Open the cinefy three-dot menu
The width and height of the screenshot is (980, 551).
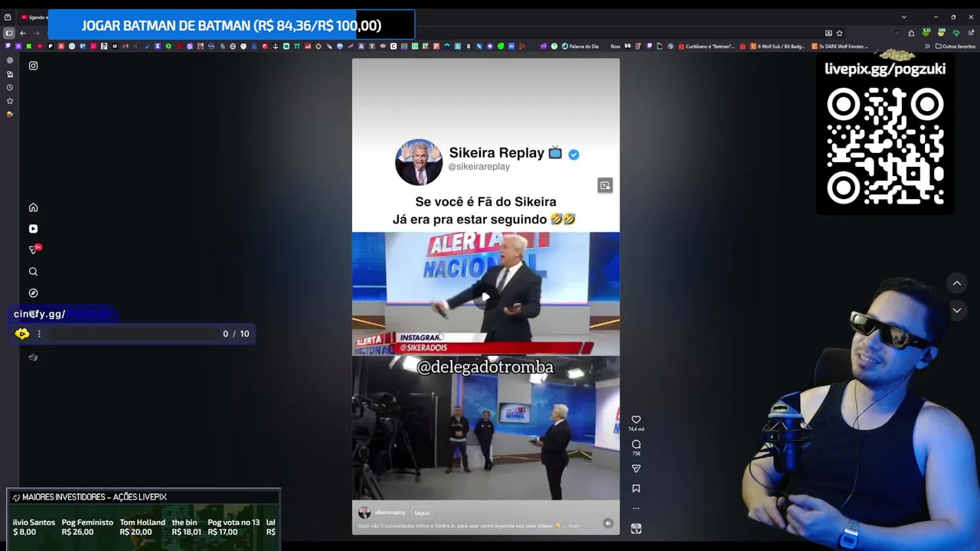coord(39,334)
